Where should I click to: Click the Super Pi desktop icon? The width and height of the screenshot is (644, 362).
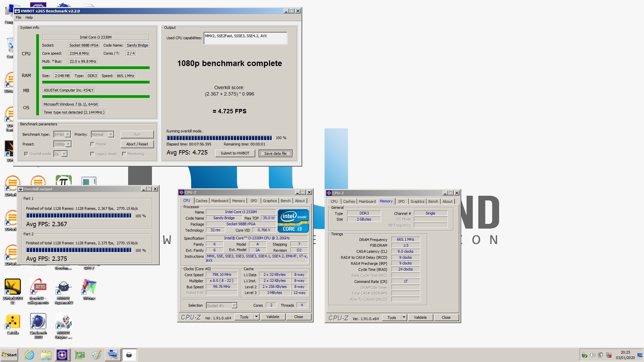63,181
